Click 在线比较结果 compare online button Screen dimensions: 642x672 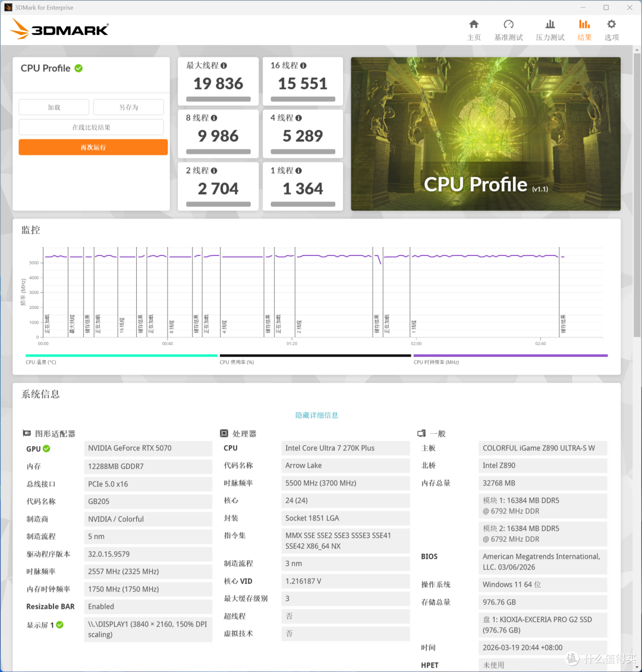pyautogui.click(x=92, y=127)
